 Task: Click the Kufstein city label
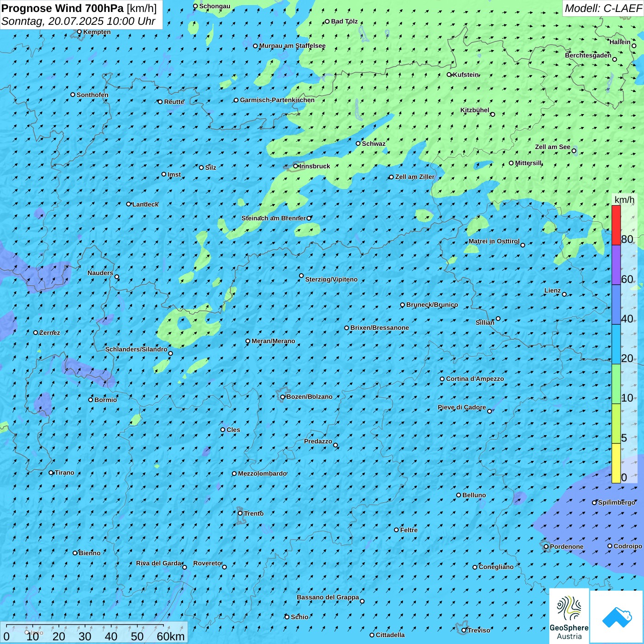coord(466,75)
